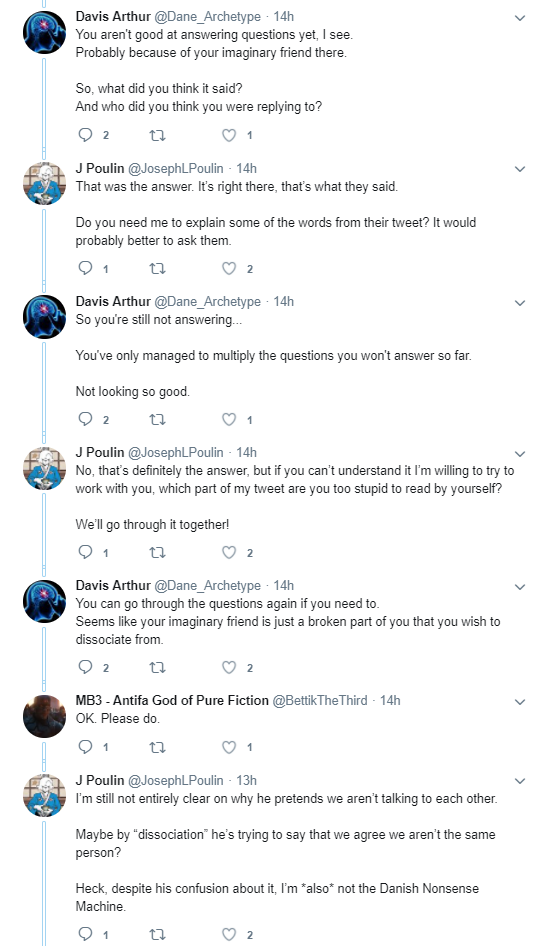Expand options menu for MB3 Antifa God tweet
This screenshot has height=946, width=541.
[x=519, y=702]
